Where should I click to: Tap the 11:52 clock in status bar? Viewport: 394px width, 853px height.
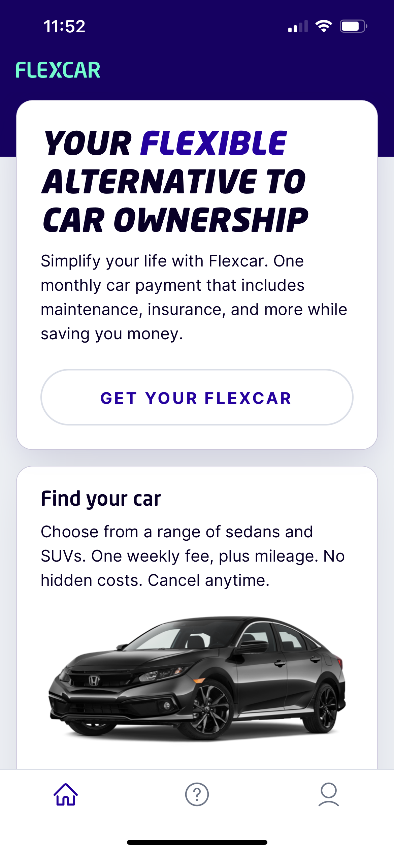64,26
